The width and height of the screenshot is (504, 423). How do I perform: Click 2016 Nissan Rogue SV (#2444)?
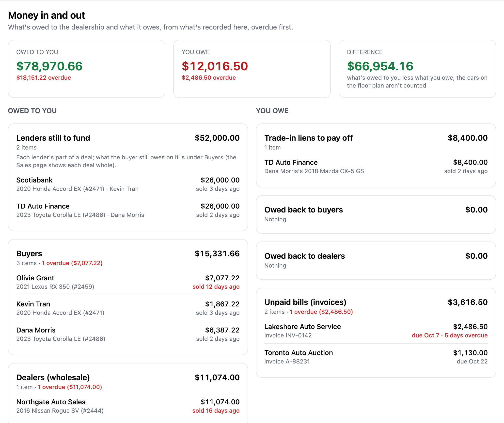[x=60, y=411]
